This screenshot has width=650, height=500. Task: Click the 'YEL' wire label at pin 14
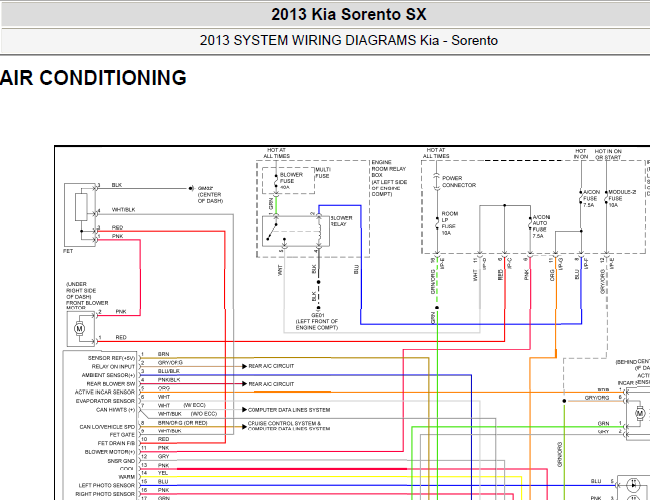(x=163, y=473)
